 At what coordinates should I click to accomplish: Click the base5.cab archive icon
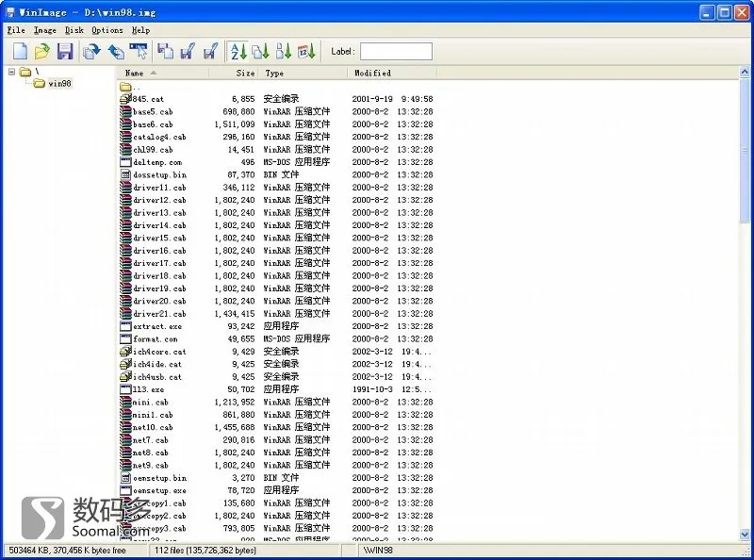coord(125,111)
